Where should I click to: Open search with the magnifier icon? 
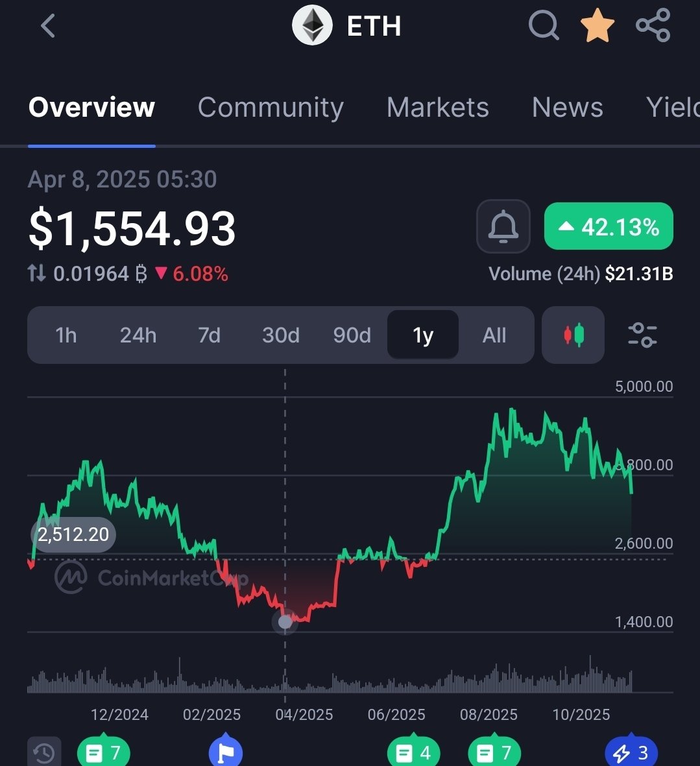point(544,25)
